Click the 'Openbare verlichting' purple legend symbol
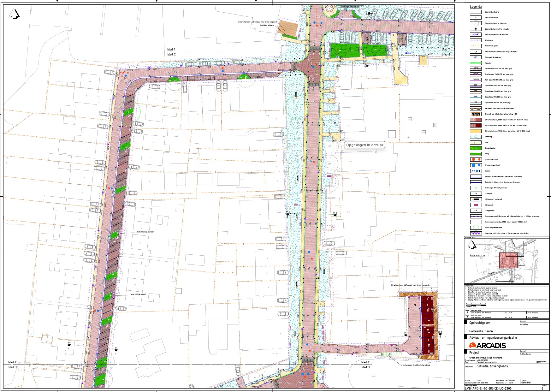This screenshot has width=551, height=392. 476,233
